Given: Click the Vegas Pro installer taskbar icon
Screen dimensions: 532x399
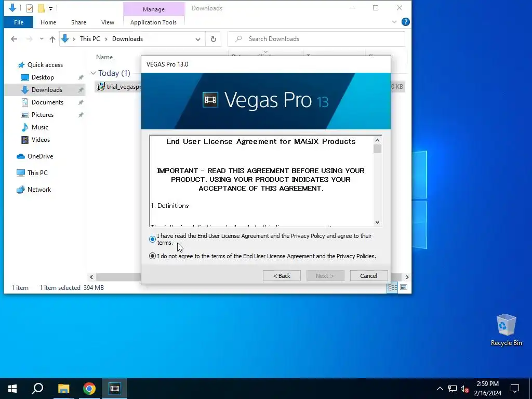Looking at the screenshot, I should 115,389.
